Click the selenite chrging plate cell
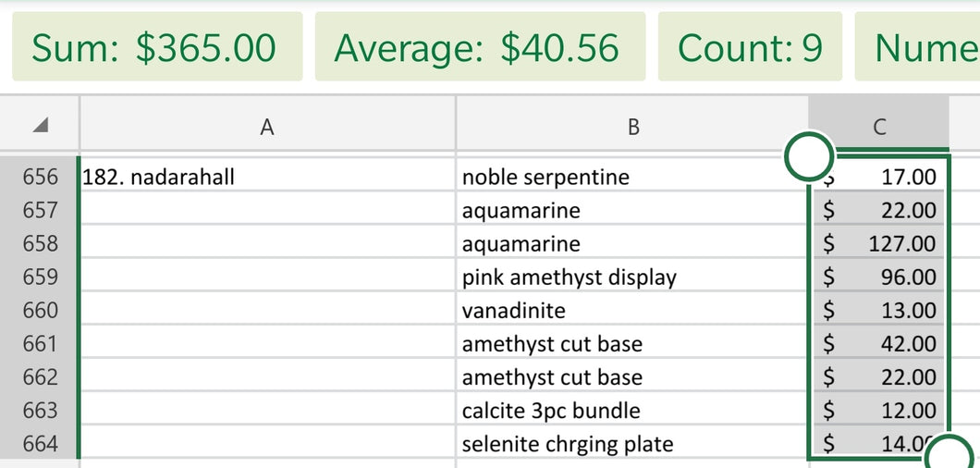Screen dimensions: 980x468 631,444
